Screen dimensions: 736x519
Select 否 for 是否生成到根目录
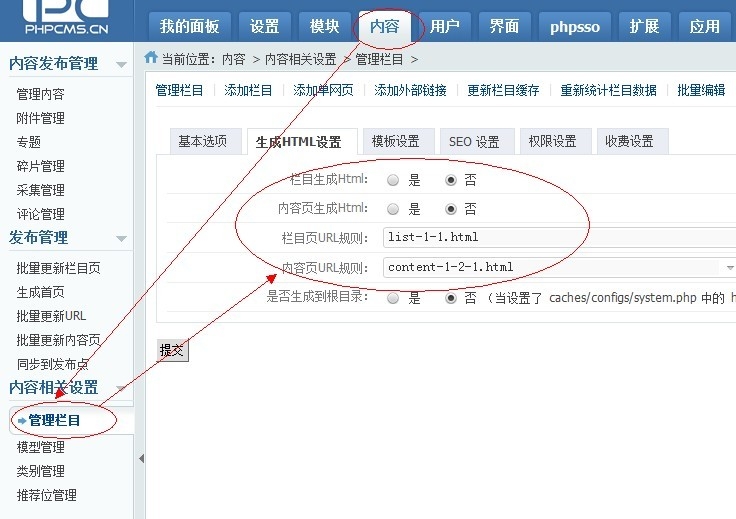(451, 298)
